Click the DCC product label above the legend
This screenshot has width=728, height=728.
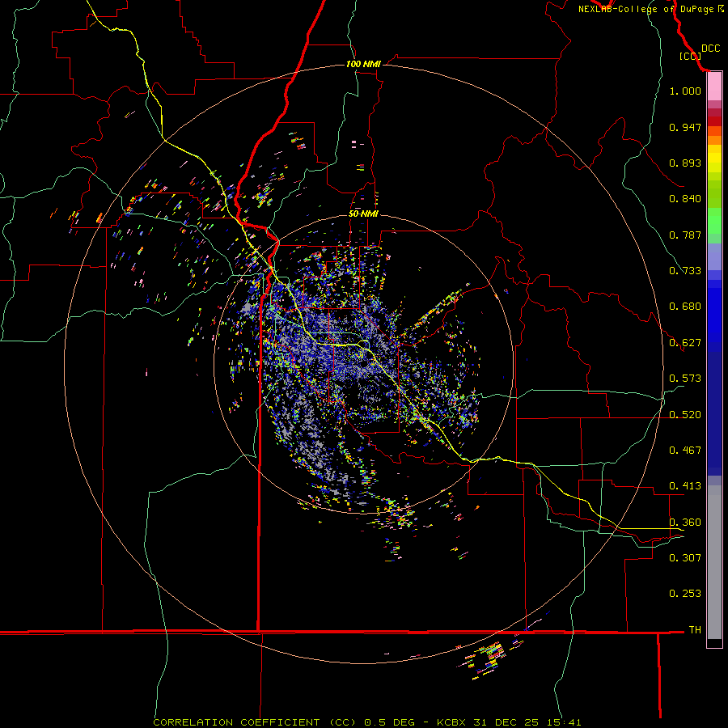pyautogui.click(x=710, y=49)
